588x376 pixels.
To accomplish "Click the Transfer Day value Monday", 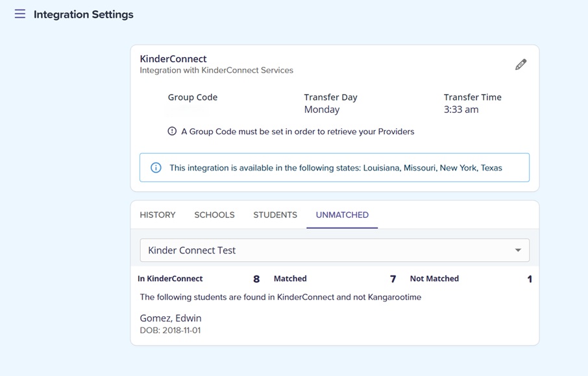I will point(322,110).
